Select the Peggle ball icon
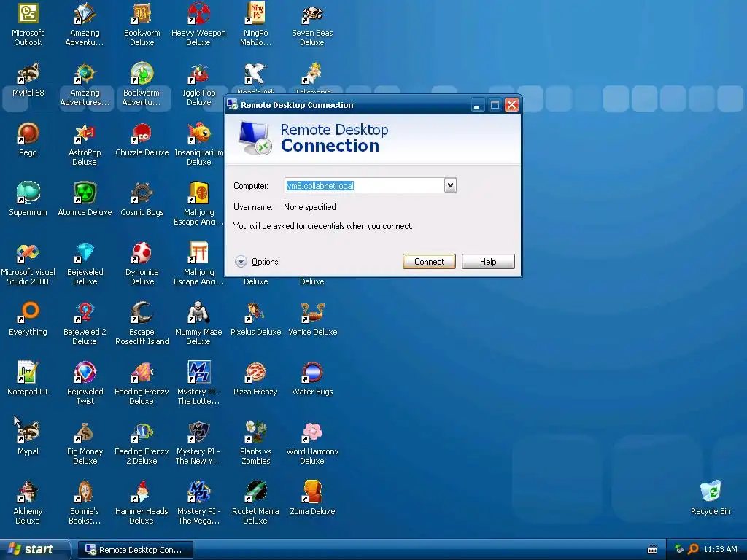Screen dimensions: 747x560 (x=28, y=133)
